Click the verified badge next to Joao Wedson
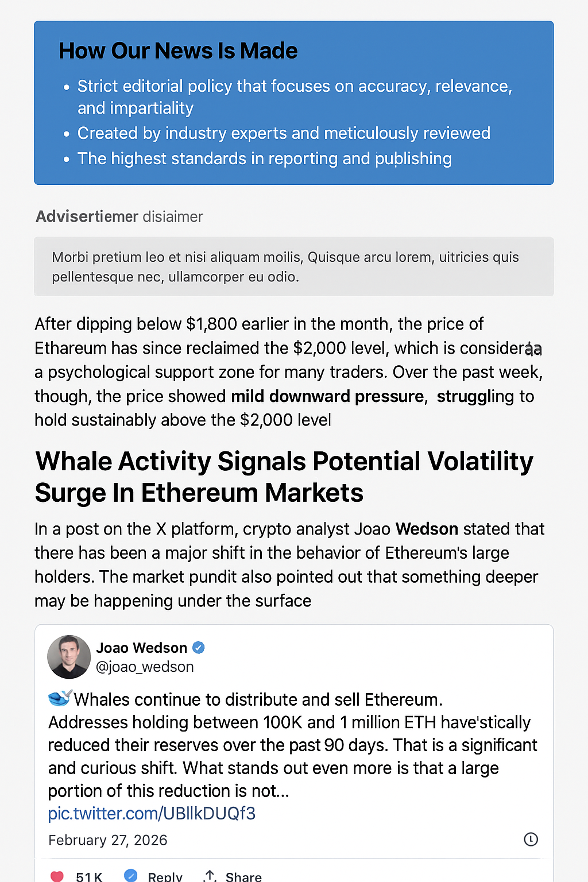 click(198, 647)
